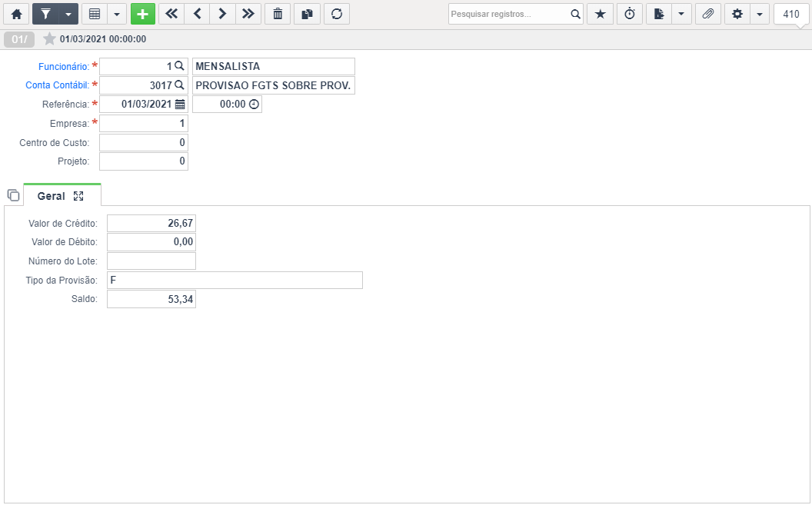Click the Tipo da Provisão field
The height and width of the screenshot is (505, 812).
click(235, 281)
